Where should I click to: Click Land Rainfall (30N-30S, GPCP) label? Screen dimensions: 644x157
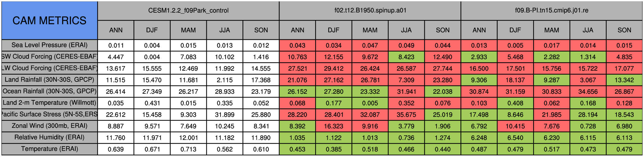pos(49,80)
